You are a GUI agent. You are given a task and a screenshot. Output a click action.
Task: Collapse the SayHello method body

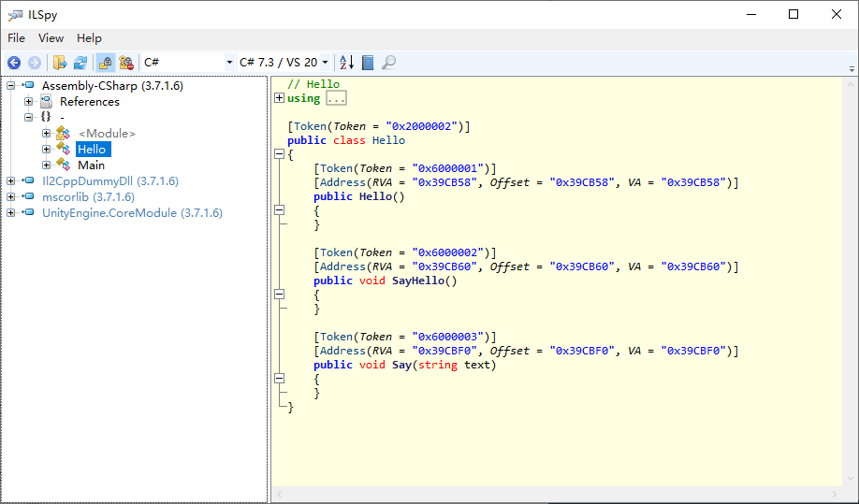pyautogui.click(x=280, y=294)
